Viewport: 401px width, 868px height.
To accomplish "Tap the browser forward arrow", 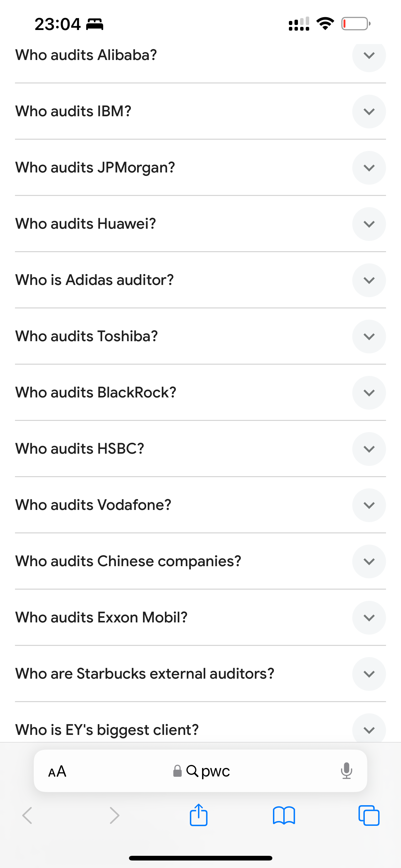I will [x=115, y=816].
